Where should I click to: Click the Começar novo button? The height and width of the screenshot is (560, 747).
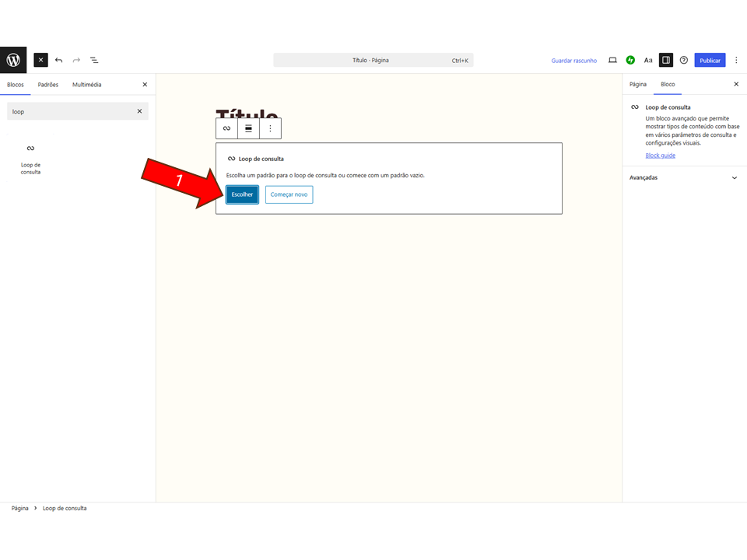289,194
